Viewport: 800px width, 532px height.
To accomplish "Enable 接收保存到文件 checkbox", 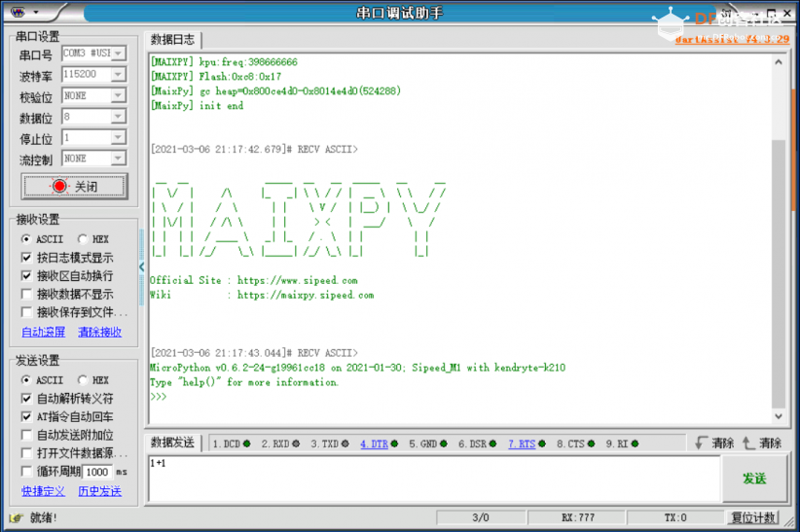I will (26, 312).
